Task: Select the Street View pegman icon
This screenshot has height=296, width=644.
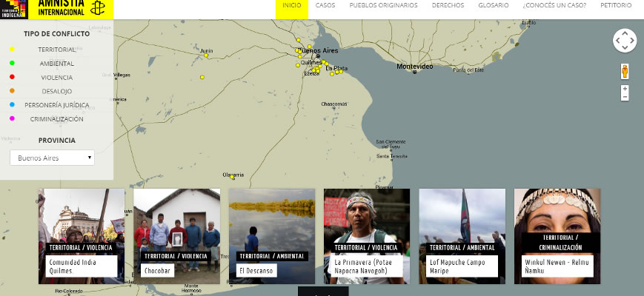Action: point(625,71)
